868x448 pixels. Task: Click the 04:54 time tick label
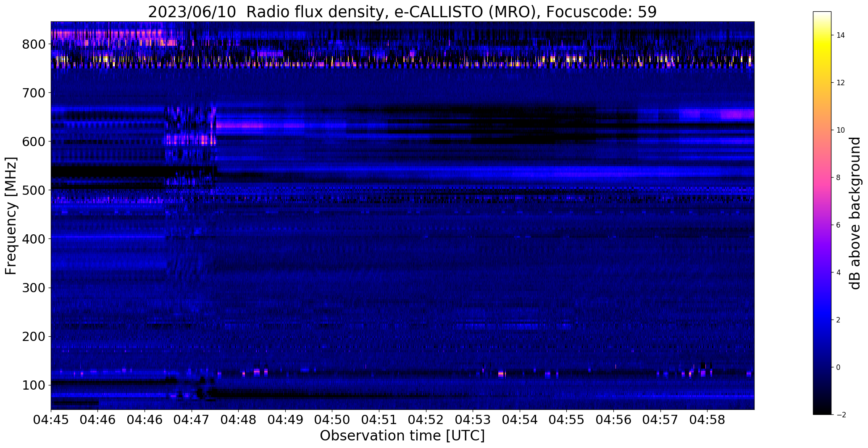click(520, 419)
